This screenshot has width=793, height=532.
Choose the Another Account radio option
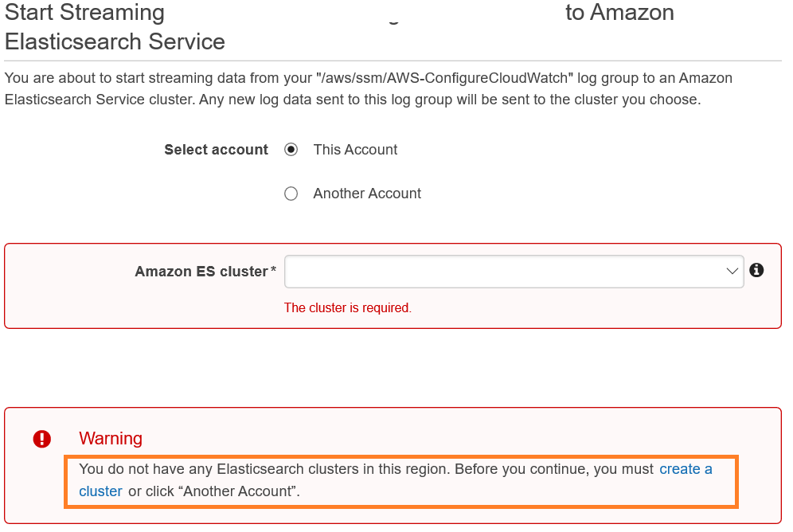click(x=291, y=194)
